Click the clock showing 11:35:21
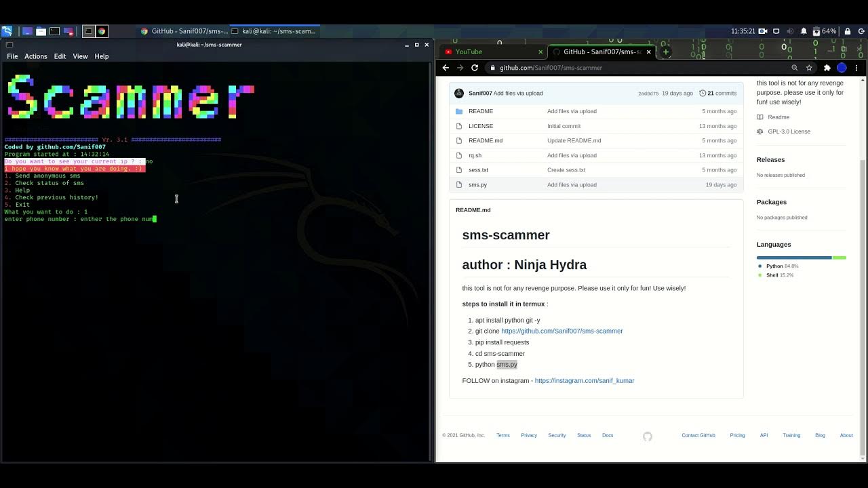The width and height of the screenshot is (868, 488). pyautogui.click(x=743, y=31)
